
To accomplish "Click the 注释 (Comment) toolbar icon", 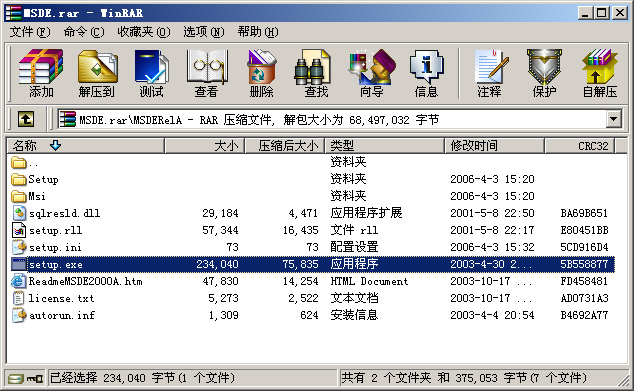I will (489, 73).
